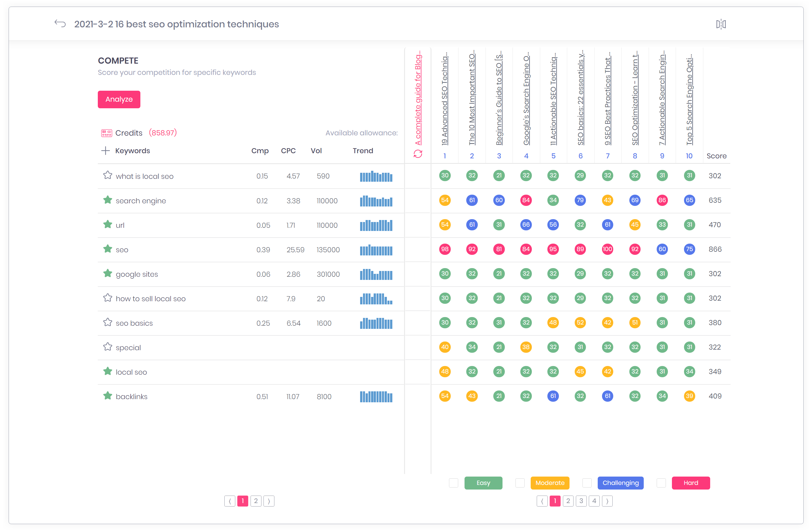
Task: Toggle the Easy difficulty checkbox
Action: click(453, 483)
